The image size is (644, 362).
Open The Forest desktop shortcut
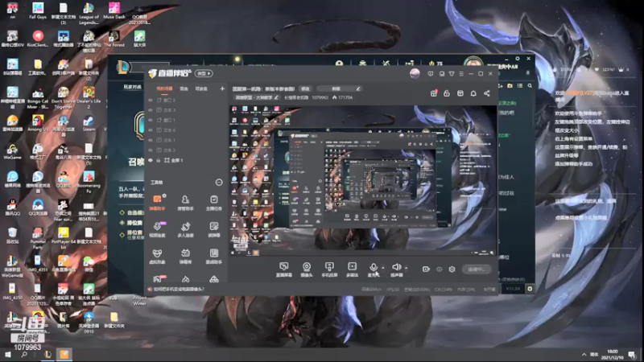pyautogui.click(x=114, y=39)
